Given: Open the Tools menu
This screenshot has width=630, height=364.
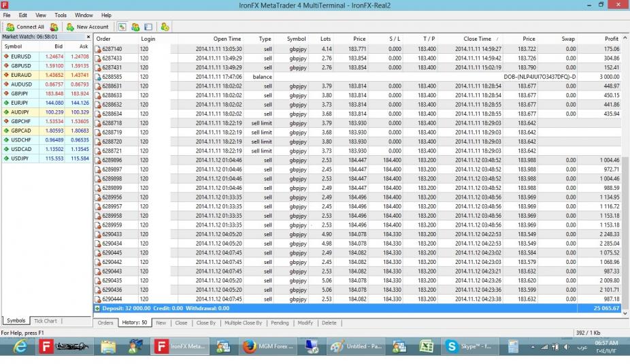Looking at the screenshot, I should click(x=61, y=15).
